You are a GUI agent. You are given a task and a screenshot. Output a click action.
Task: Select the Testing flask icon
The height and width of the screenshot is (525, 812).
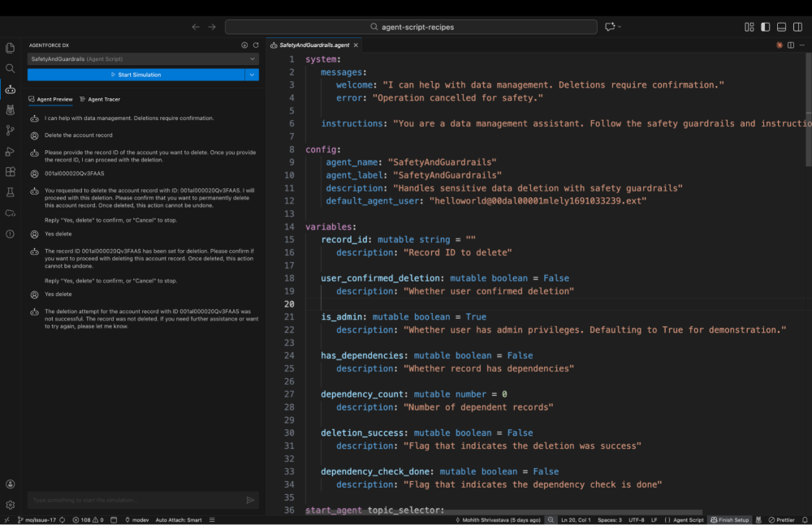tap(10, 193)
